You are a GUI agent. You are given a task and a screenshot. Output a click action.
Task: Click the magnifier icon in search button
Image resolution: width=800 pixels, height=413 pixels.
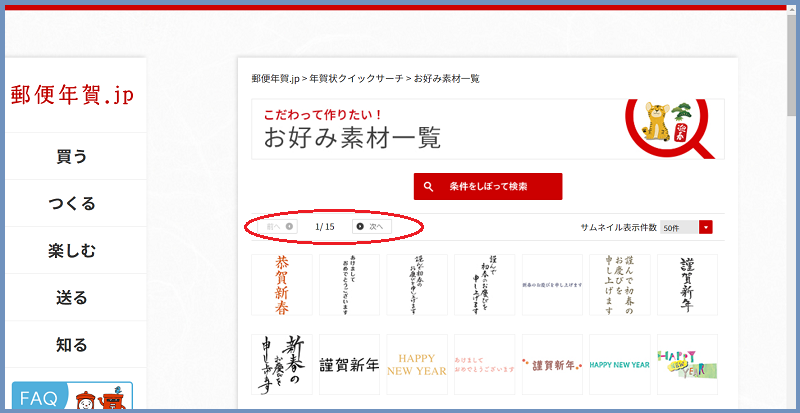pyautogui.click(x=429, y=186)
